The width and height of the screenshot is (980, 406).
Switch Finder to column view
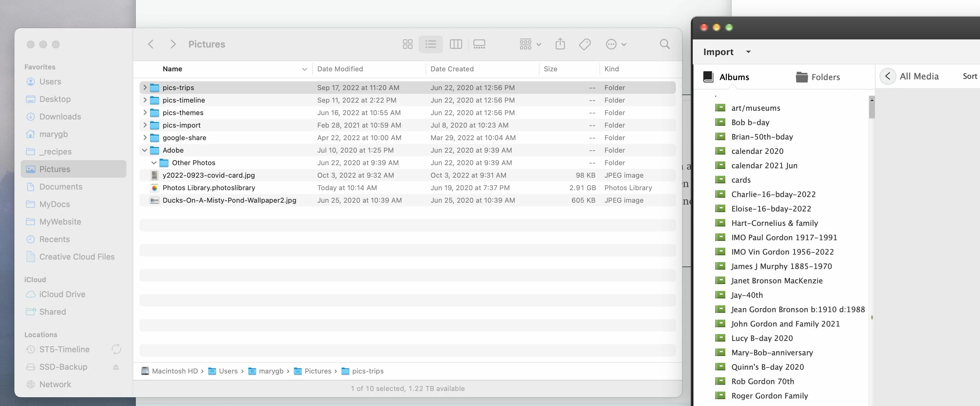(455, 44)
